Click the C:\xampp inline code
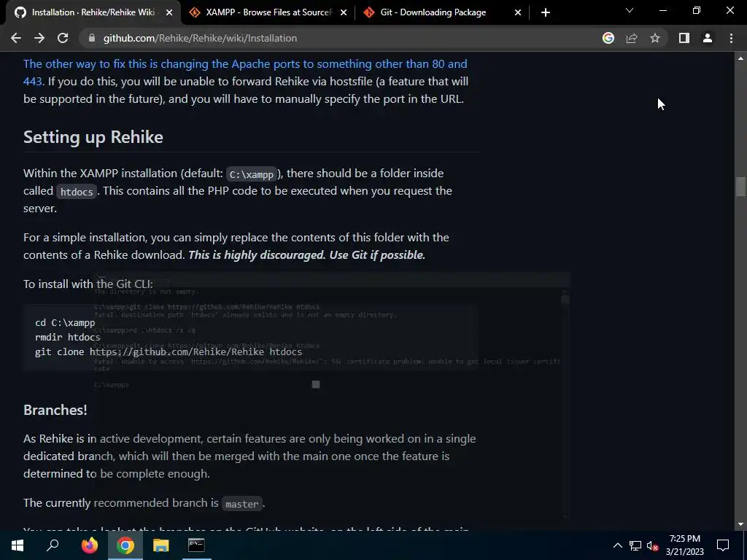The width and height of the screenshot is (747, 560). 252,174
